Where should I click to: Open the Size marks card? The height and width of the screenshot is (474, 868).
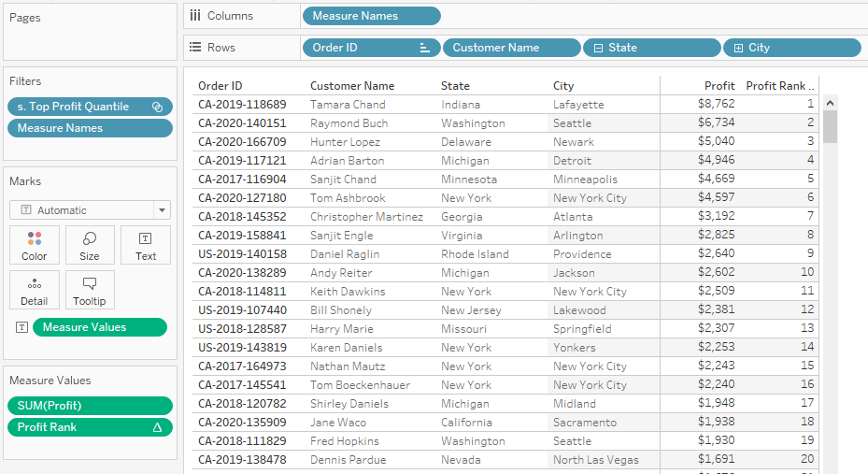tap(90, 245)
